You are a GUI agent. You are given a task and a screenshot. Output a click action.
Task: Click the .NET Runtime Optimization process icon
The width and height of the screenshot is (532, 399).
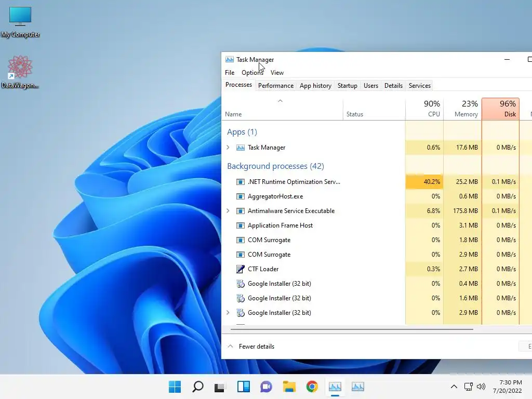[x=240, y=182]
